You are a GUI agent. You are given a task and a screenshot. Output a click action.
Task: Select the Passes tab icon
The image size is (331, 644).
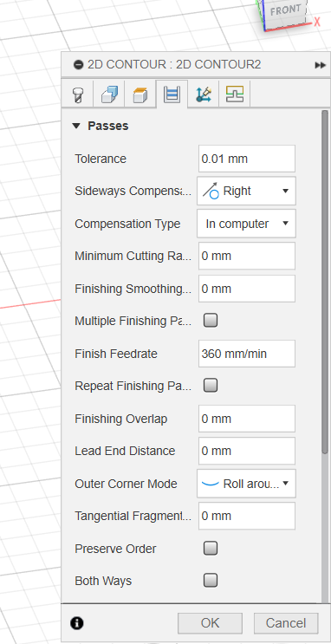[x=172, y=94]
